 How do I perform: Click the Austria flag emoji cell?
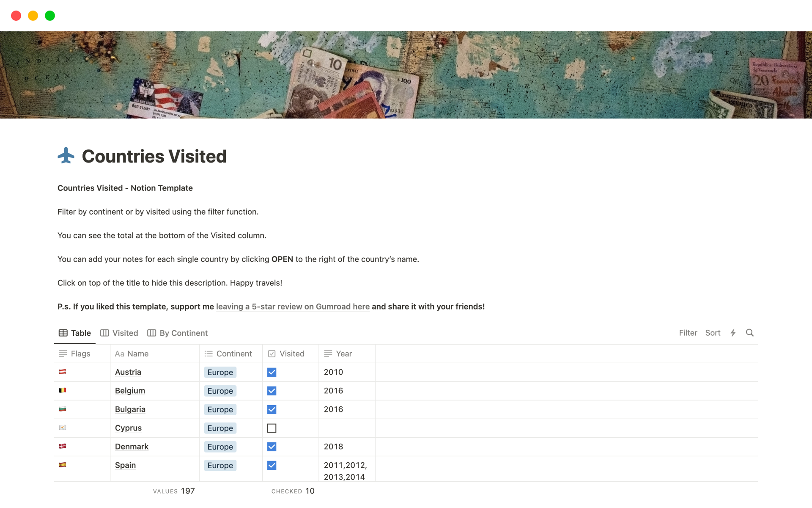pyautogui.click(x=63, y=372)
